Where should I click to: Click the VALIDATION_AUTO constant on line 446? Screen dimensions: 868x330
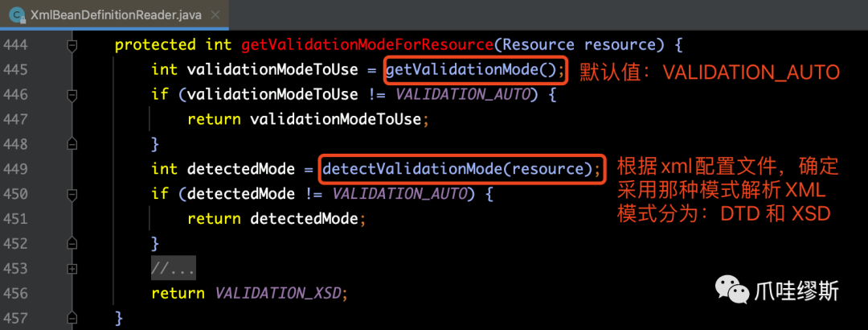coord(464,94)
